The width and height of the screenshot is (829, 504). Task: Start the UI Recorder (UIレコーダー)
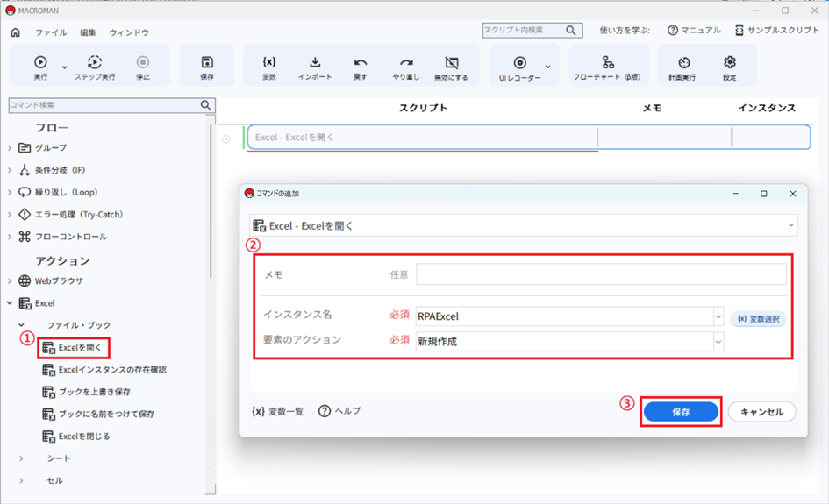[x=519, y=63]
